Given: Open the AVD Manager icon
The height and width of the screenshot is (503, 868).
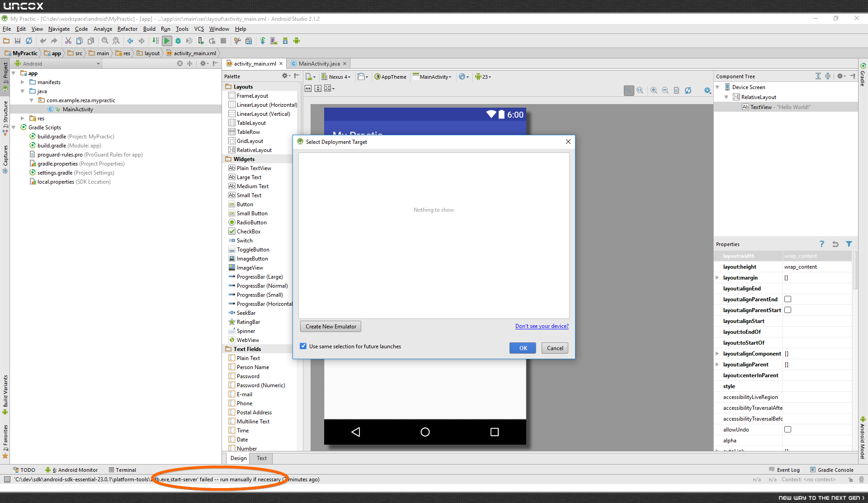Looking at the screenshot, I should 274,41.
